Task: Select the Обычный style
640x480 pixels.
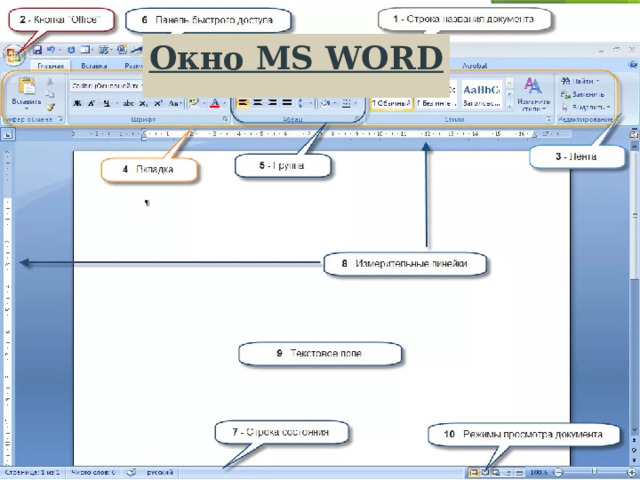Action: pos(392,103)
